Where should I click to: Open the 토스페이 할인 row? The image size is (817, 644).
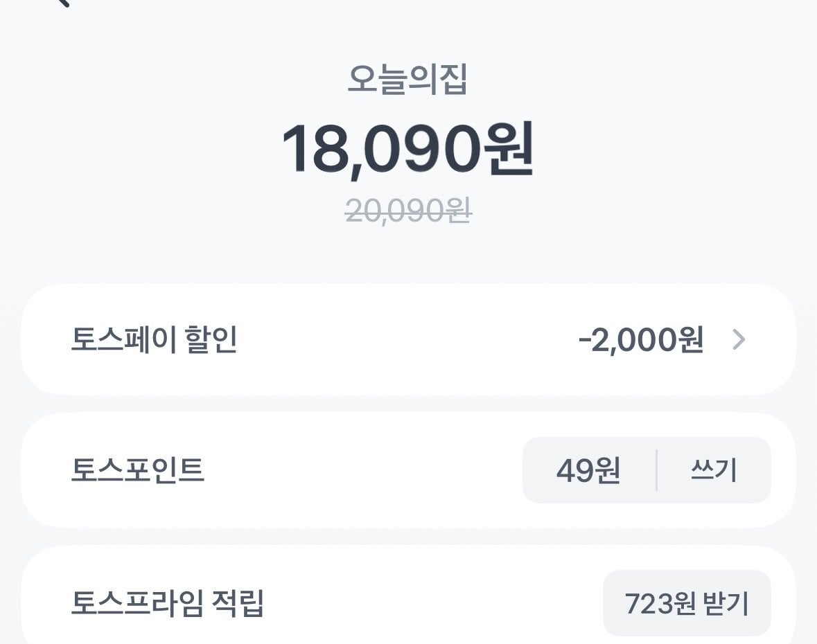coord(409,339)
